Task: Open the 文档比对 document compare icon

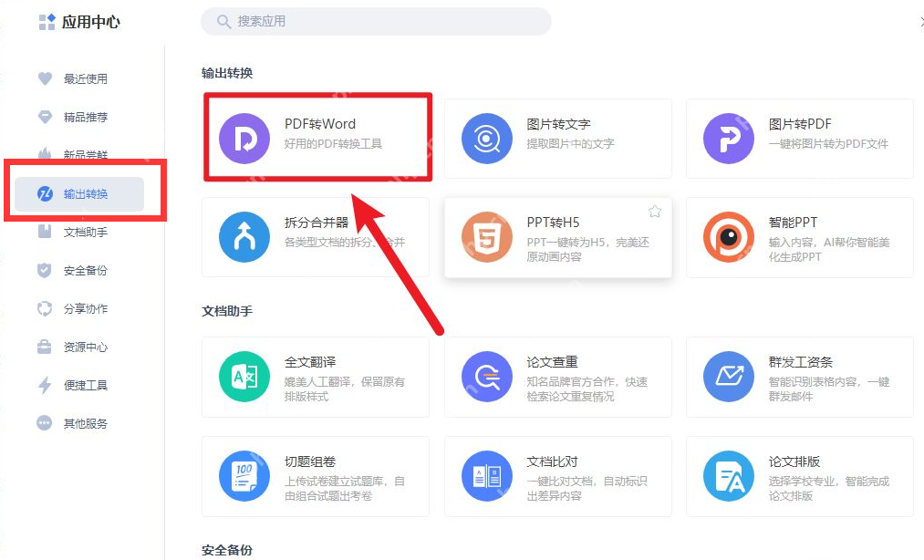Action: [485, 476]
